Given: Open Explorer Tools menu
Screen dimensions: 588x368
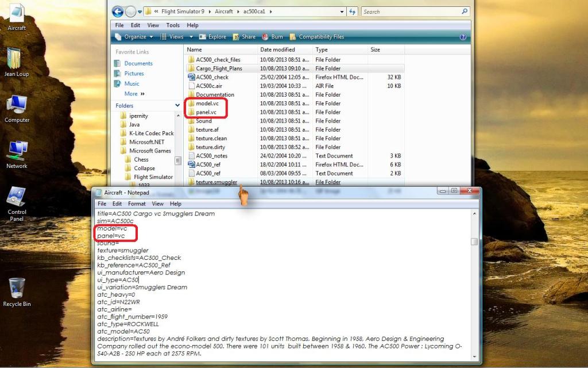Looking at the screenshot, I should 173,25.
